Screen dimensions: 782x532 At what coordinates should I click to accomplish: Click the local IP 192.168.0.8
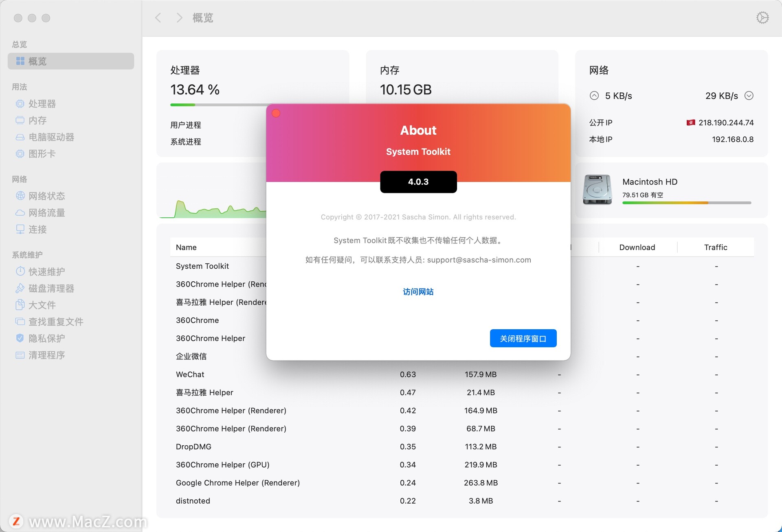[x=733, y=139]
